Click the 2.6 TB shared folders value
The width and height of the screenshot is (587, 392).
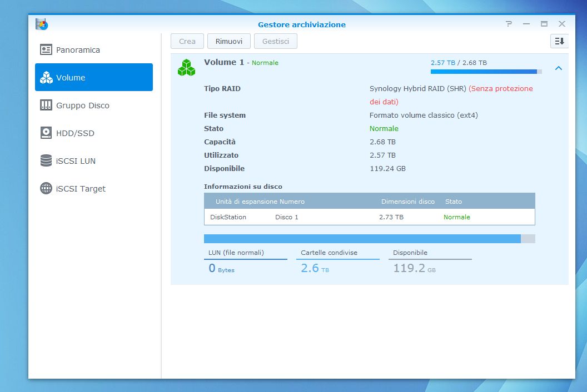(315, 268)
